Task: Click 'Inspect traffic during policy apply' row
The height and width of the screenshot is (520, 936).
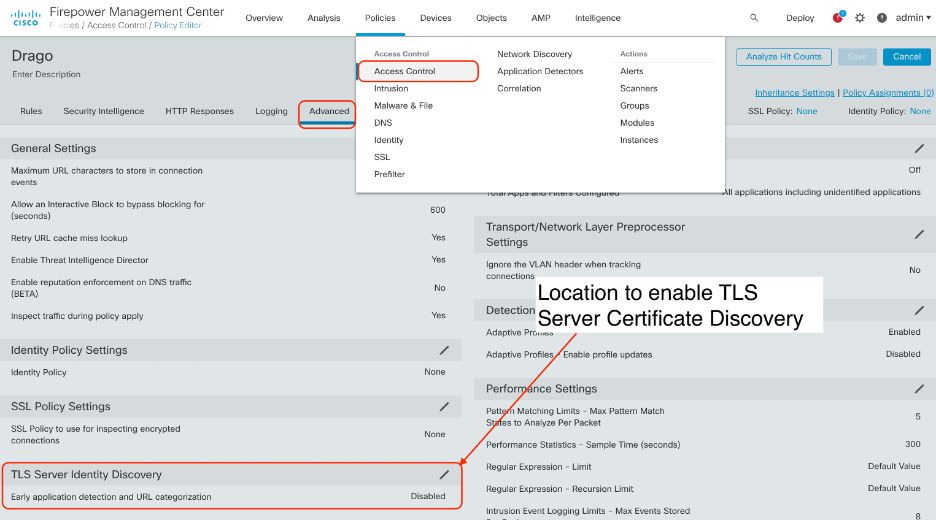Action: click(x=230, y=316)
